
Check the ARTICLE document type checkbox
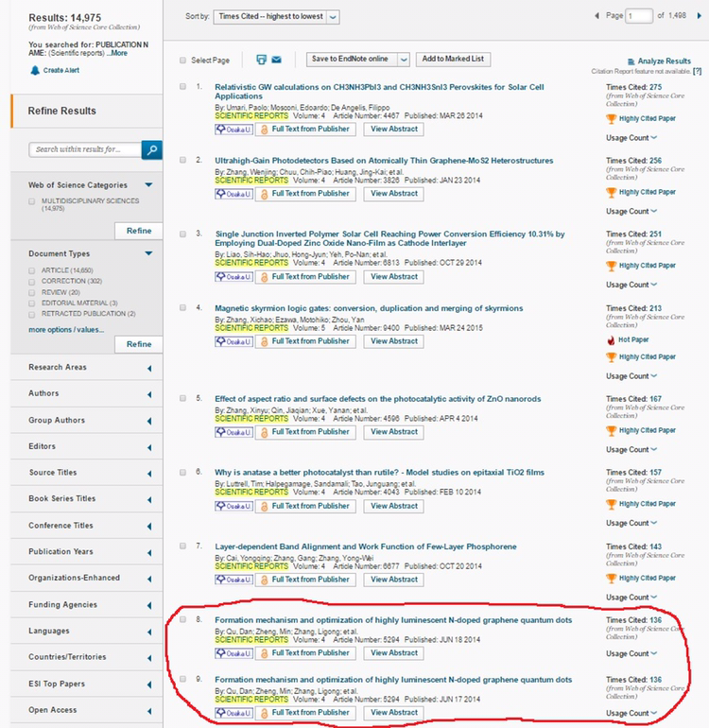[32, 270]
